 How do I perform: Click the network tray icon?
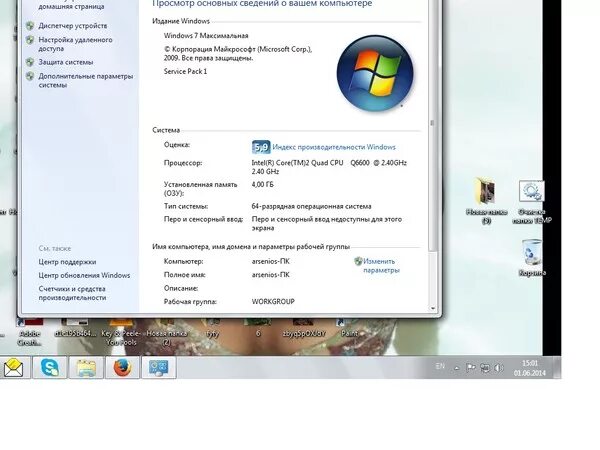tap(485, 368)
